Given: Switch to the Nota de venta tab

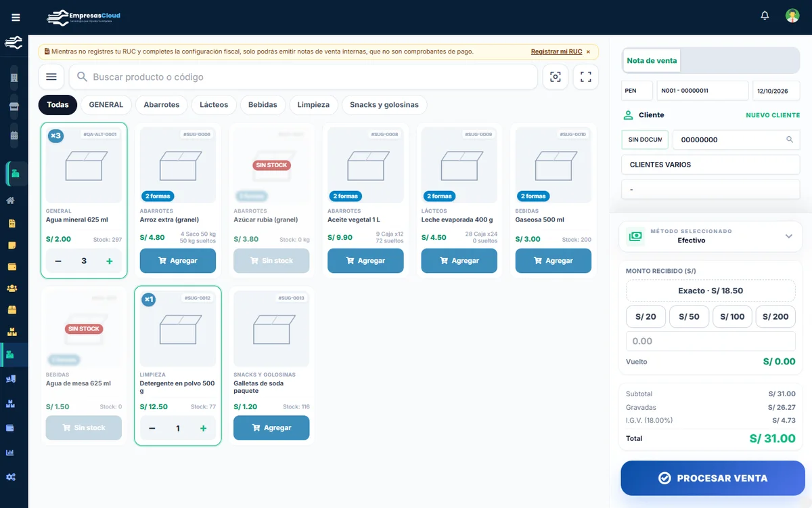Looking at the screenshot, I should click(652, 60).
